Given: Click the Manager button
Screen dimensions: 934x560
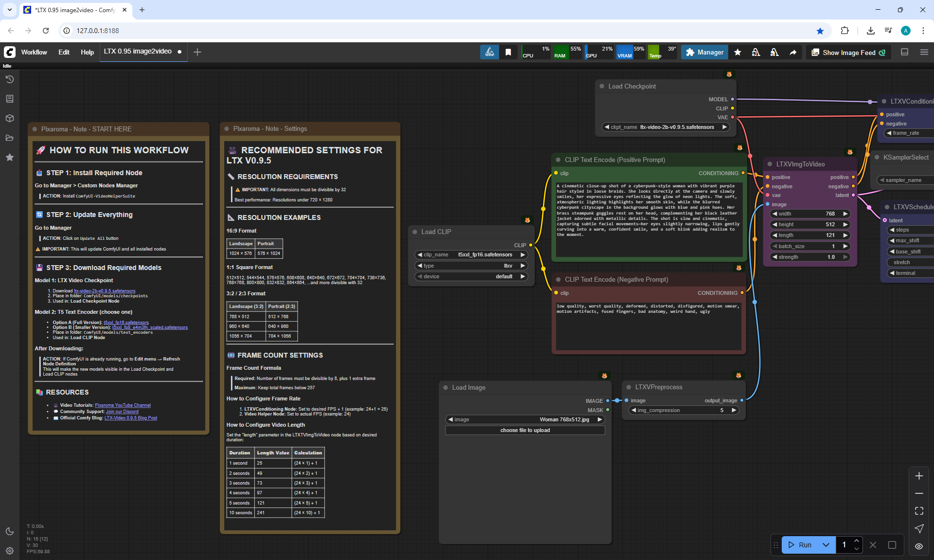Looking at the screenshot, I should coord(704,52).
